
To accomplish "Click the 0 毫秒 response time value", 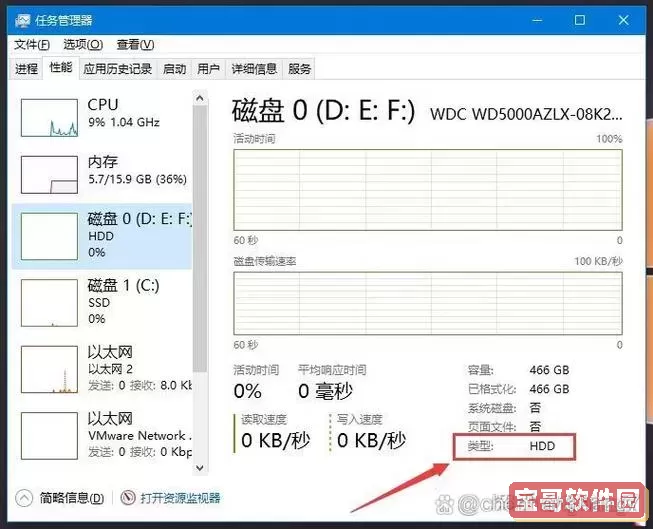I will 325,391.
